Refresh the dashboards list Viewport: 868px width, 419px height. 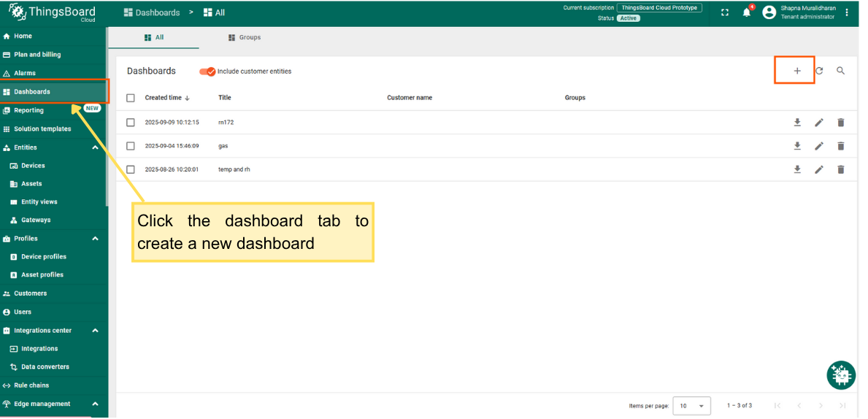click(819, 71)
